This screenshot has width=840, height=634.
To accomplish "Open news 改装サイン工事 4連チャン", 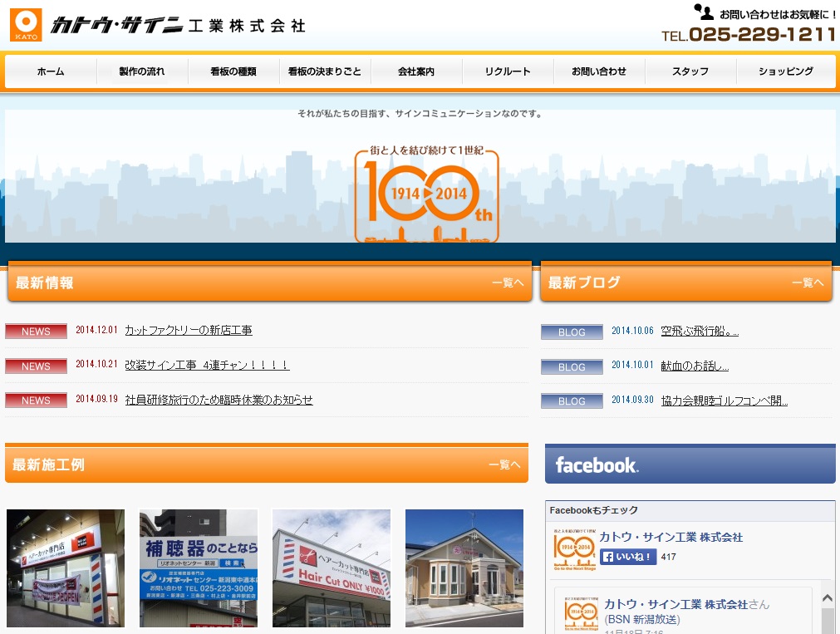I will click(207, 365).
